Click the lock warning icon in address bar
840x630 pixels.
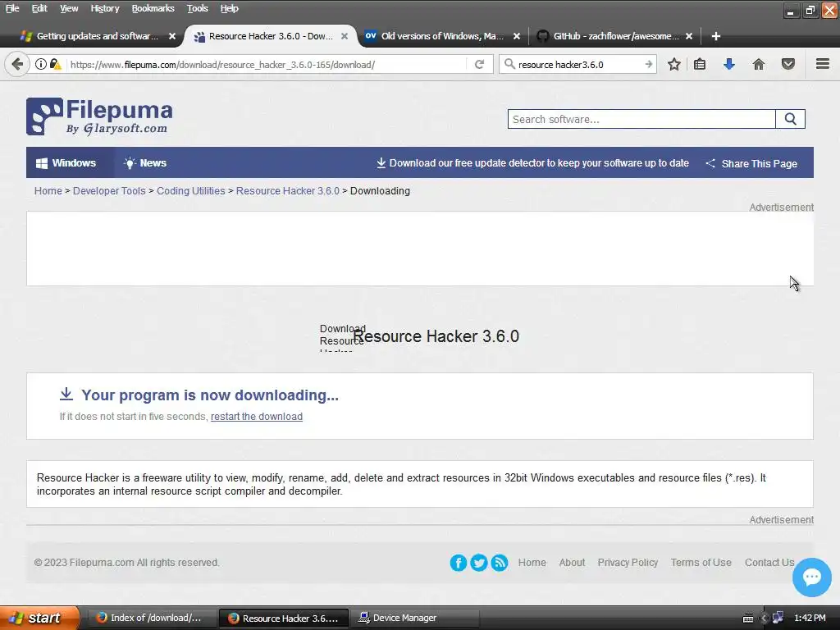coord(55,64)
